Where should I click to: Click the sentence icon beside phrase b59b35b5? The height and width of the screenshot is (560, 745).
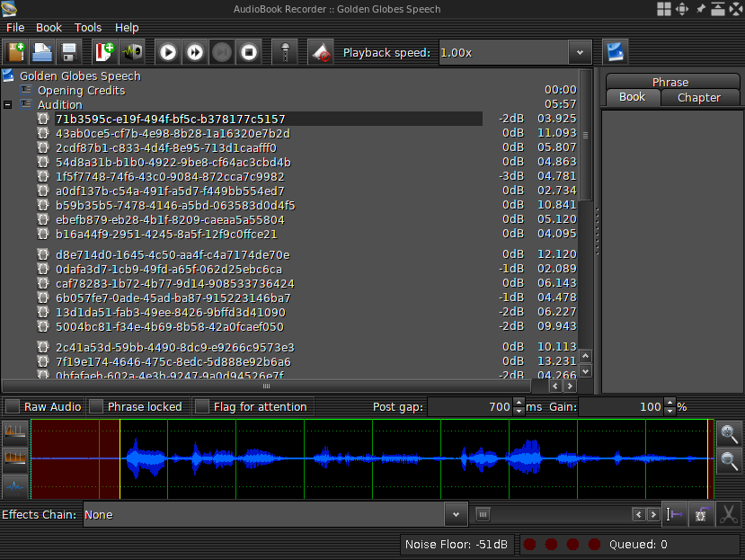point(43,205)
